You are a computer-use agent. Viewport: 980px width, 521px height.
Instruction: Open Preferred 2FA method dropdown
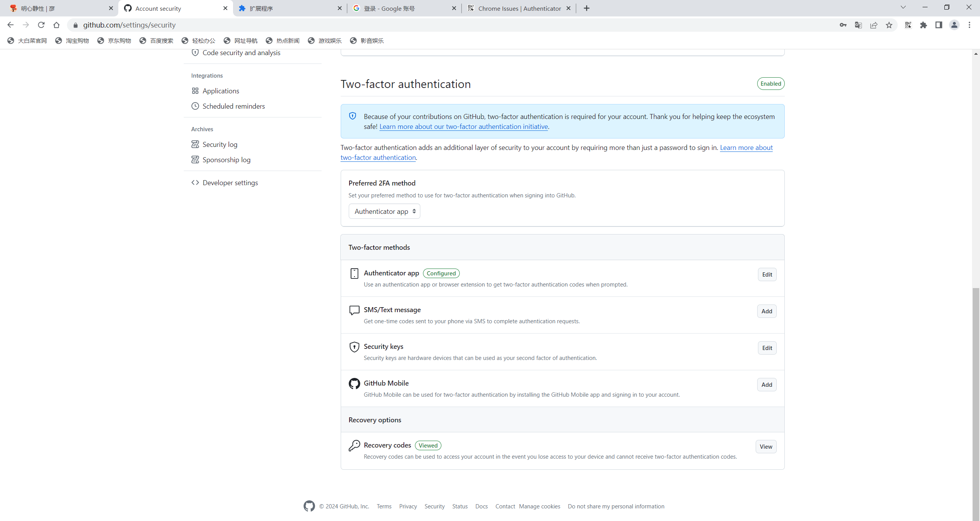coord(384,211)
